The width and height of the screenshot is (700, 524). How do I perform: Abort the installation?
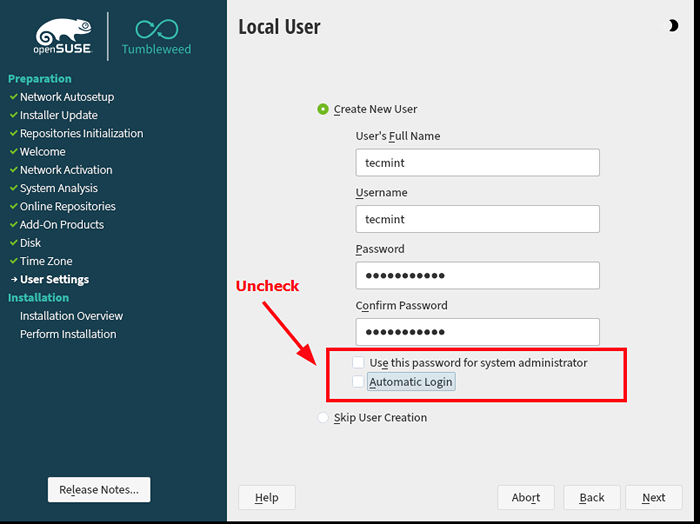coord(526,497)
